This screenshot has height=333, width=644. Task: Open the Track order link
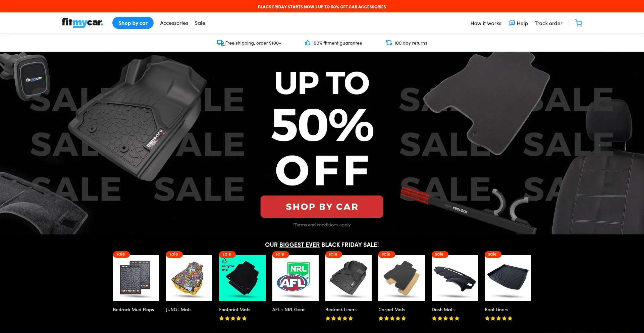coord(548,23)
